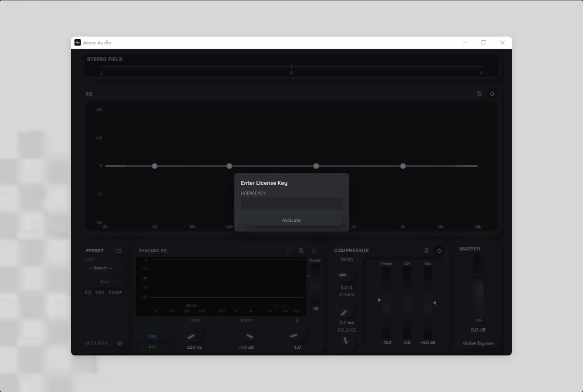Viewport: 583px width, 392px height.
Task: Select the SUB band tab
Action: pyautogui.click(x=152, y=337)
